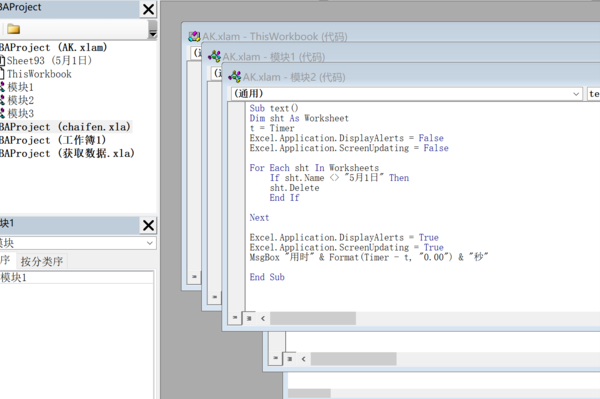Viewport: 600px width, 399px height.
Task: Click the line "Dim sht As Worksheet"
Action: pos(299,118)
